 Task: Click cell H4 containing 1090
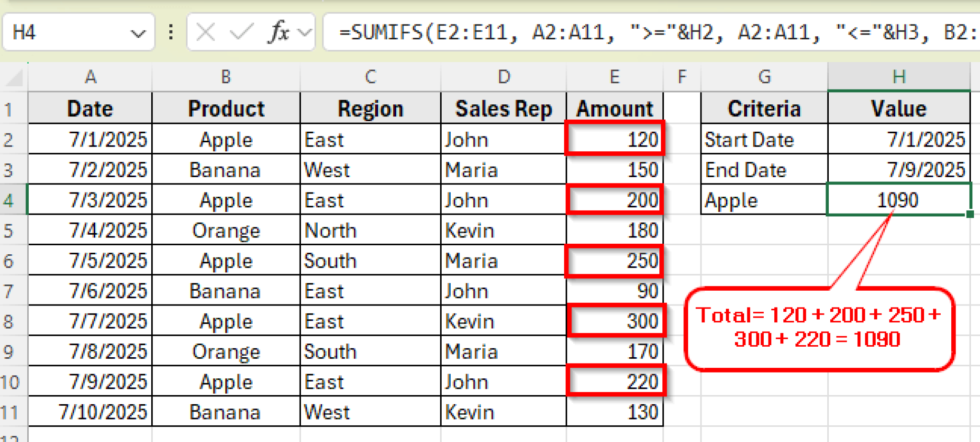coord(899,200)
